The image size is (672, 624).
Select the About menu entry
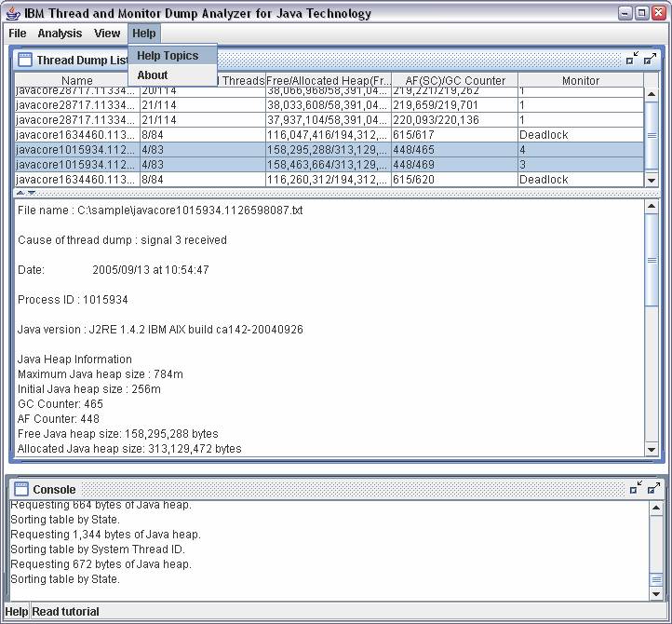tap(173, 75)
